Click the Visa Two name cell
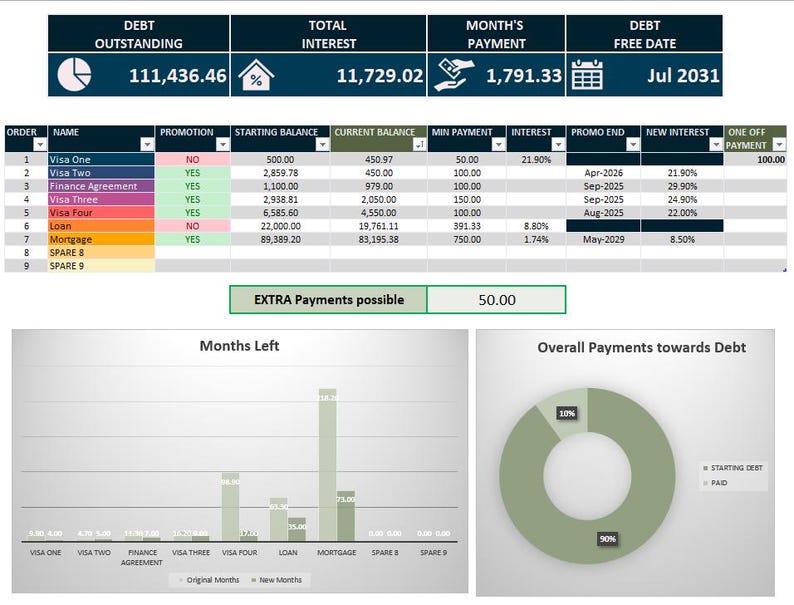Viewport: 794px width, 605px height. (101, 173)
